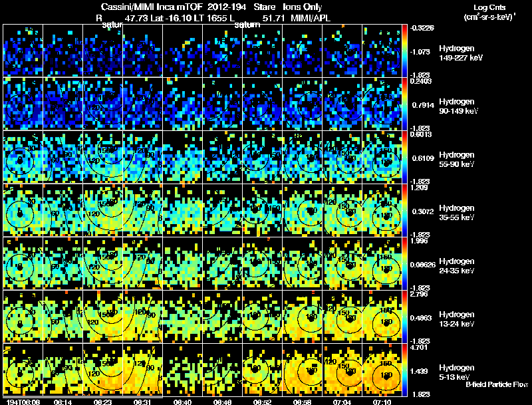Click the colorbar value '0.08626'
The image size is (532, 405).
click(423, 265)
